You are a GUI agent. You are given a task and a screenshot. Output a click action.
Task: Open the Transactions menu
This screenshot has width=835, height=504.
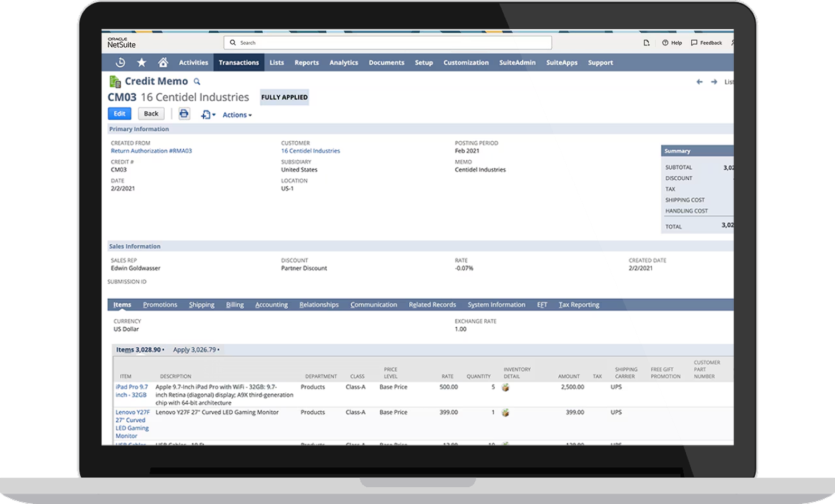click(239, 63)
